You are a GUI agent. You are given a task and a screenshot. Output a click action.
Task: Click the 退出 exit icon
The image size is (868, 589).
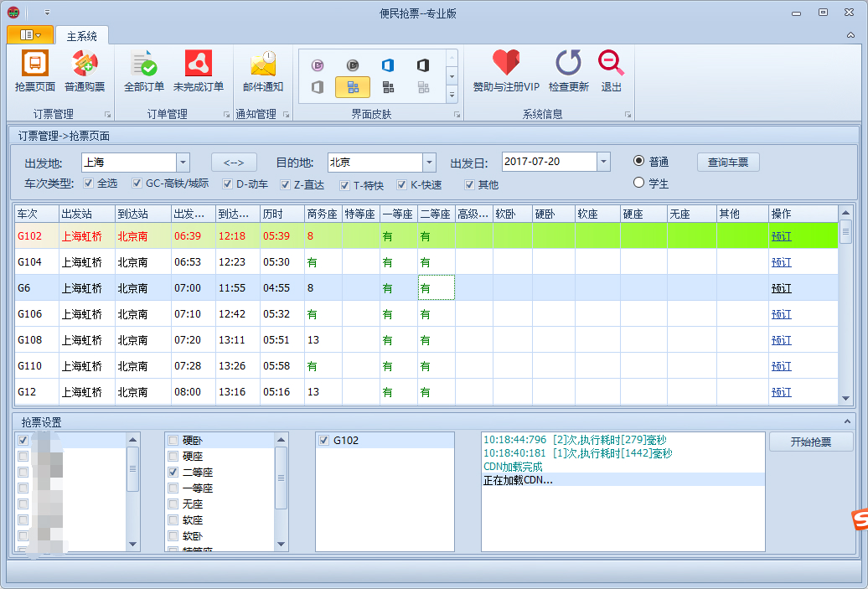[x=611, y=72]
